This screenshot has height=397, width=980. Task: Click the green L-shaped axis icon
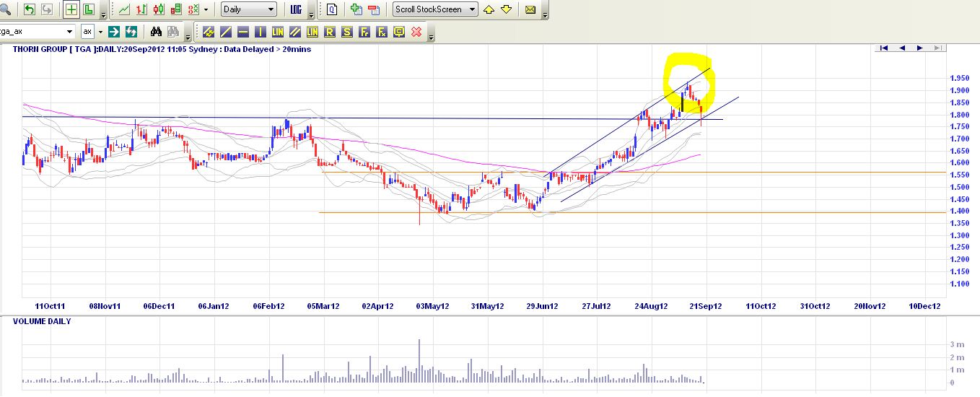[89, 9]
